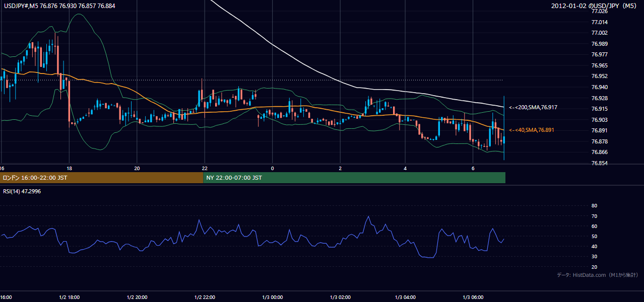Click the hour 4 chart tick label

click(x=405, y=168)
